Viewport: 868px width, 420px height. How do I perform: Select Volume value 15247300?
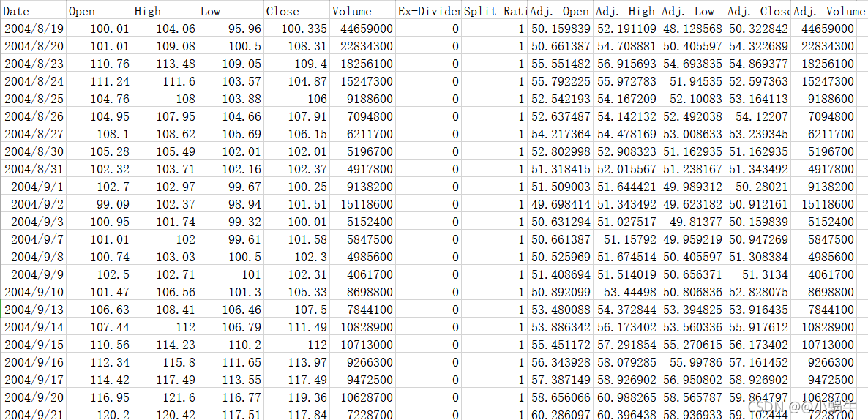click(x=363, y=81)
